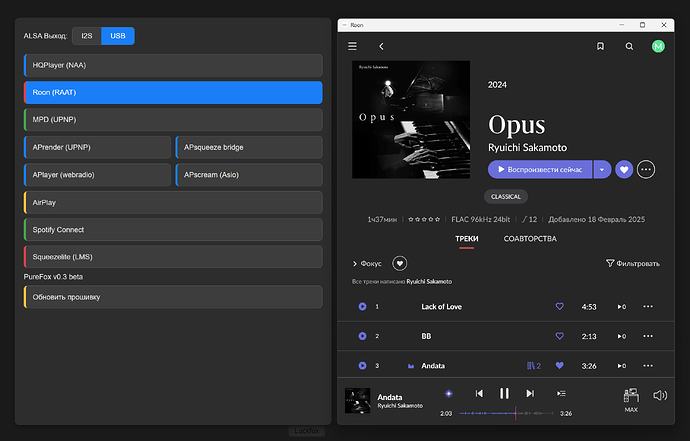Open the Ryuichi Sakamoto composer link
Screen dimensions: 690x441
[429, 282]
